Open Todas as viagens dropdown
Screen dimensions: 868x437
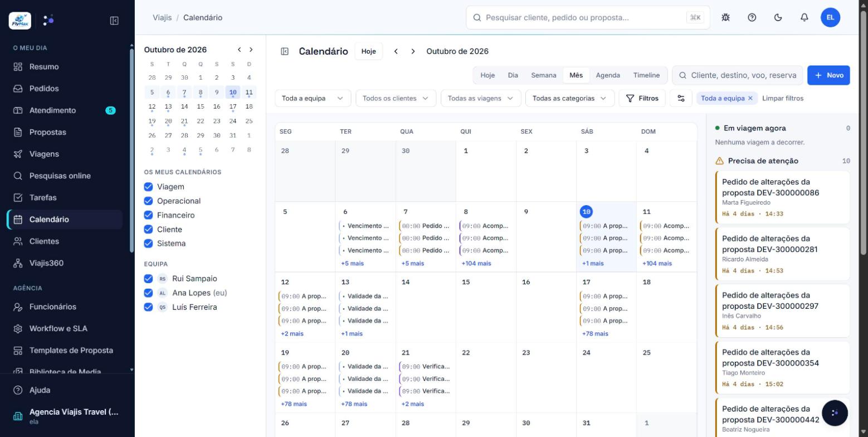[481, 98]
